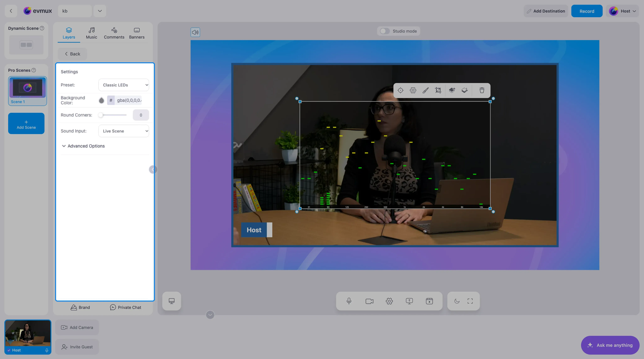Open Pro Scenes help question mark
644x359 pixels.
[x=34, y=70]
